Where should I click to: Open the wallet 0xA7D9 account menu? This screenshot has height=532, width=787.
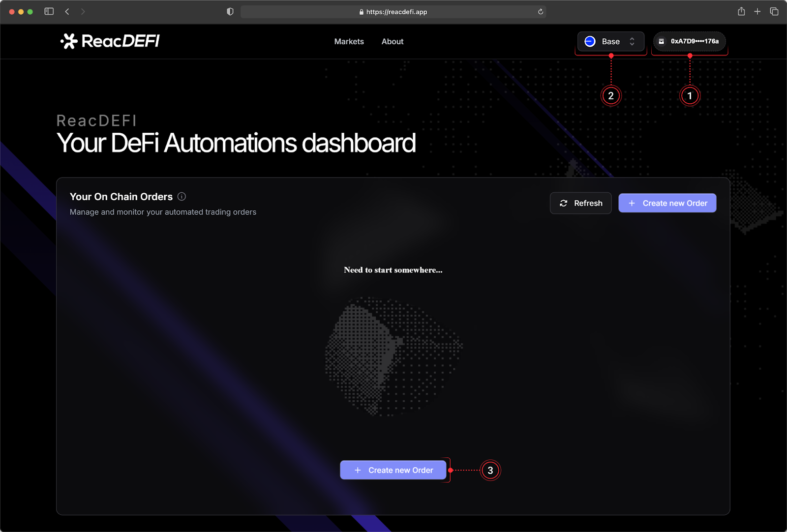689,41
